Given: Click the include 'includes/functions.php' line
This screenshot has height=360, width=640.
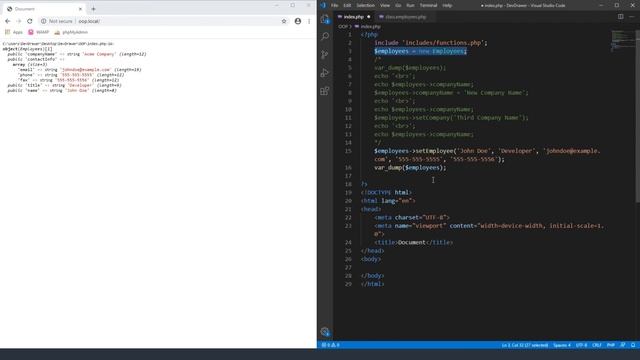Looking at the screenshot, I should pos(431,43).
